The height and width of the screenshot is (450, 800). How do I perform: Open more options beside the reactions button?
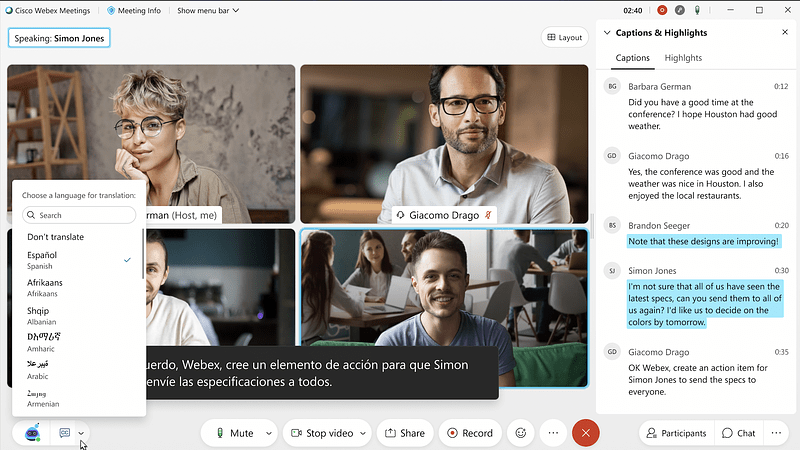coord(552,433)
